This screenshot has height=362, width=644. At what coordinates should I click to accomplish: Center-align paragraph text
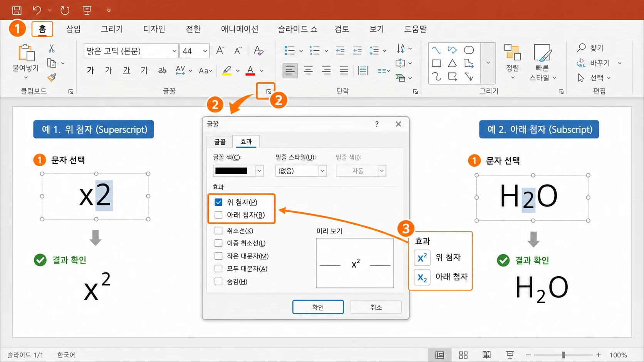coord(308,70)
